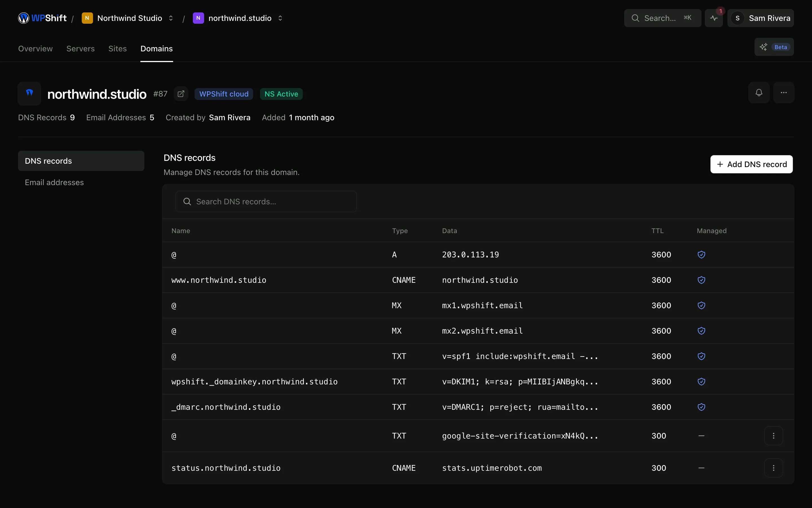Open the horizontal three-dot domain options menu
Image resolution: width=812 pixels, height=508 pixels.
click(x=784, y=93)
